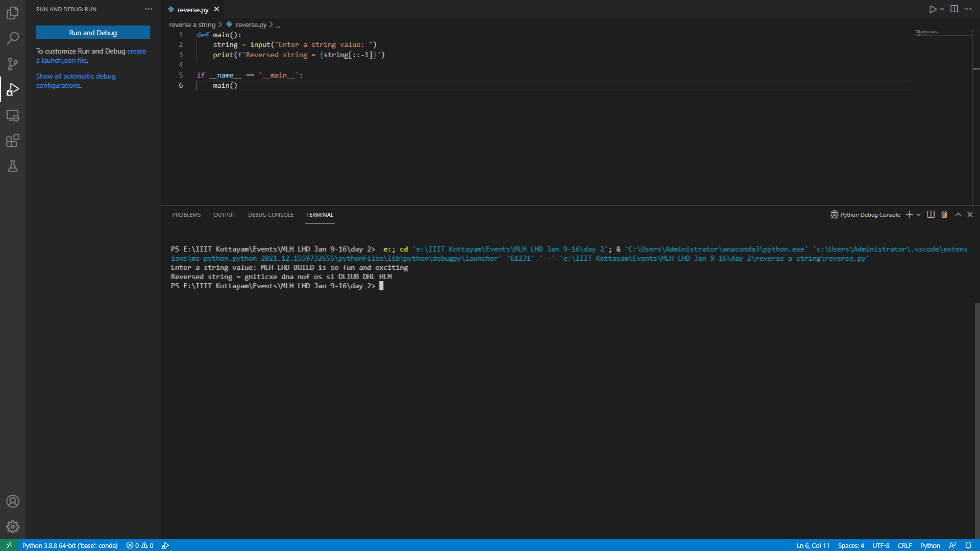Open the Explorer view in activity bar

coord(13,13)
